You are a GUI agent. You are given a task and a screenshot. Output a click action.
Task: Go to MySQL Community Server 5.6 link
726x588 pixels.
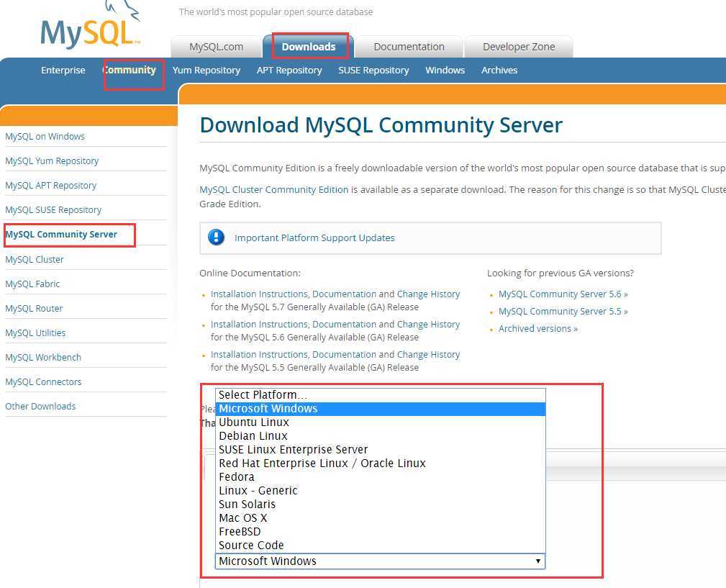pyautogui.click(x=563, y=294)
